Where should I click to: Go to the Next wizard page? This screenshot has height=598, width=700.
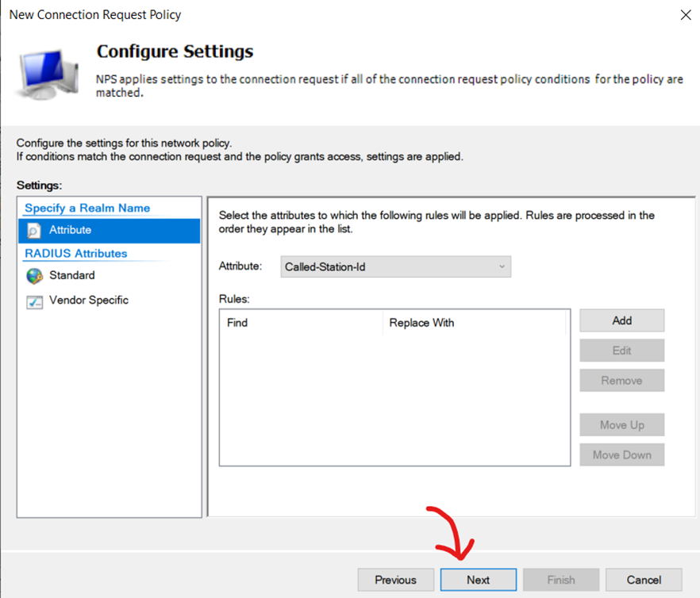[x=479, y=580]
